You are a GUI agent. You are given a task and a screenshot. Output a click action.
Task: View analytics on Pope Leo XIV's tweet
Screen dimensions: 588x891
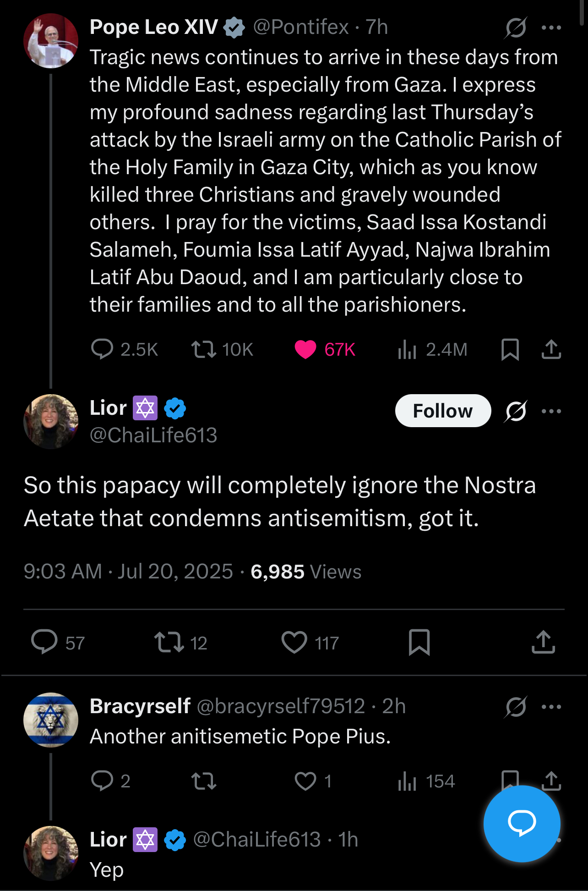[407, 349]
